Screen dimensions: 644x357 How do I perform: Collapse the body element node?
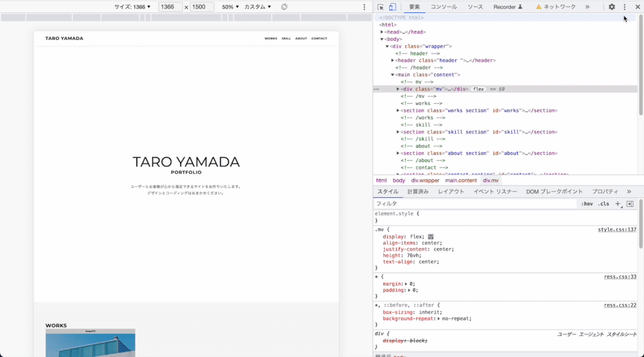point(382,39)
